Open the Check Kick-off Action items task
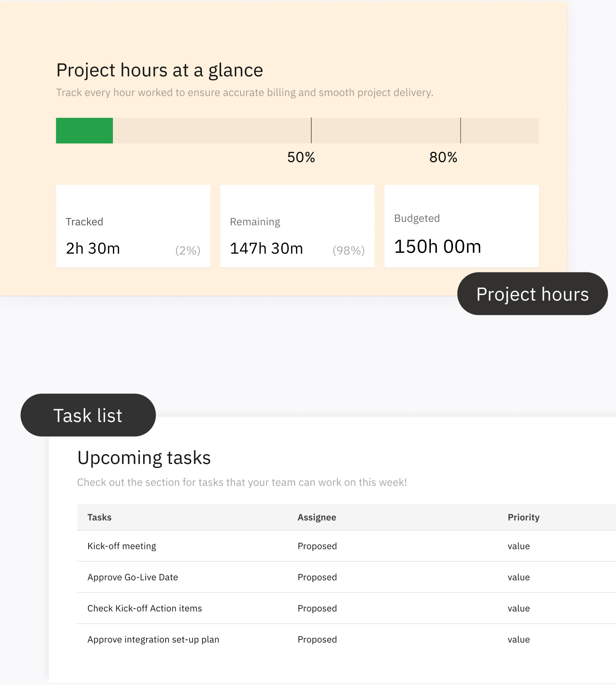Viewport: 616px width, 685px height. (x=144, y=608)
